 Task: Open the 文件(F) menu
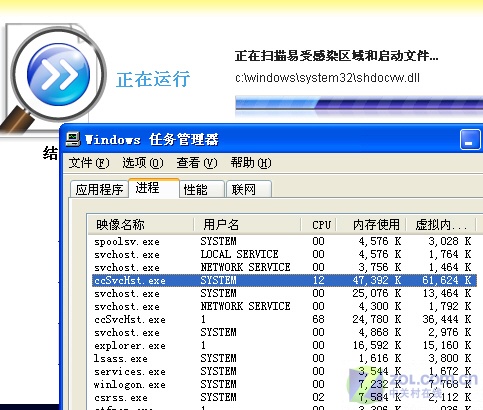[89, 163]
